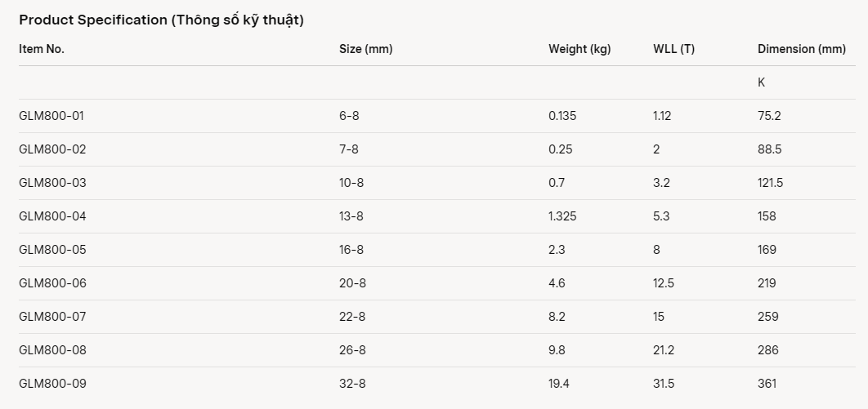Click the Product Specification heading
Image resolution: width=868 pixels, height=409 pixels.
(x=161, y=20)
